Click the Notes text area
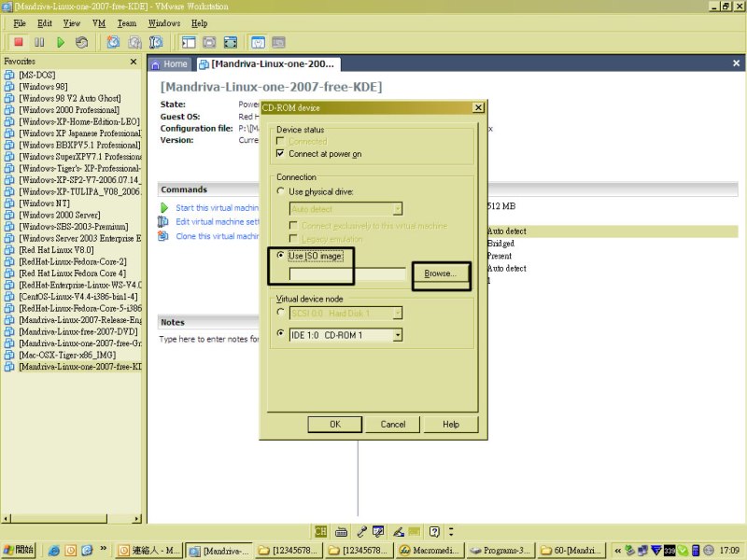Viewport: 747px width, 560px height. click(208, 339)
